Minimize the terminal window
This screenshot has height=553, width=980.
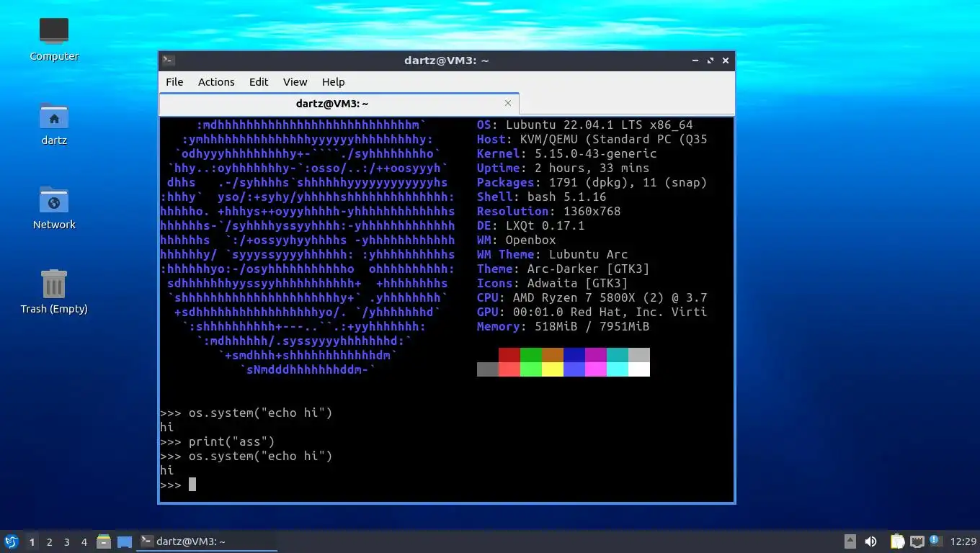tap(695, 60)
